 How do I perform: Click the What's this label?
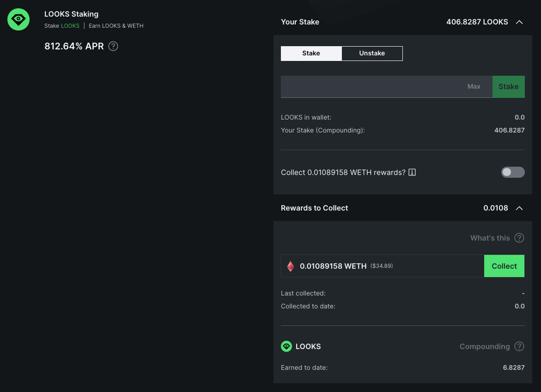(490, 238)
